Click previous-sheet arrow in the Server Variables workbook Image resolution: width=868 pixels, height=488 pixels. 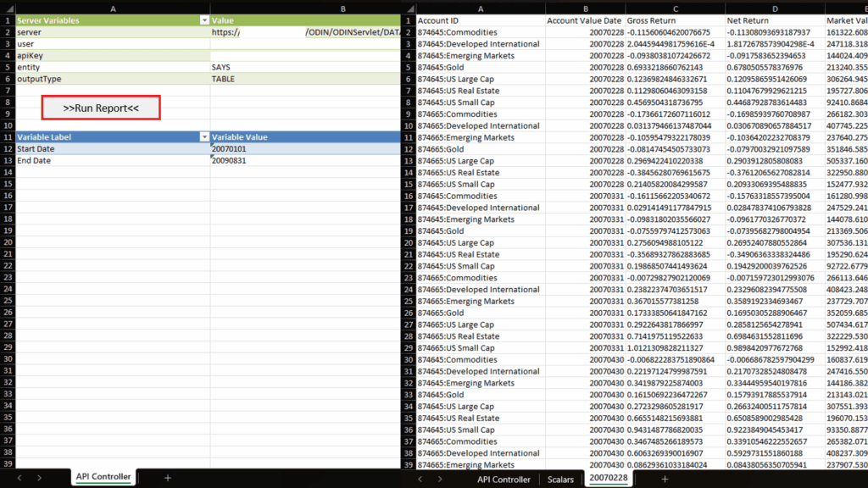(19, 479)
